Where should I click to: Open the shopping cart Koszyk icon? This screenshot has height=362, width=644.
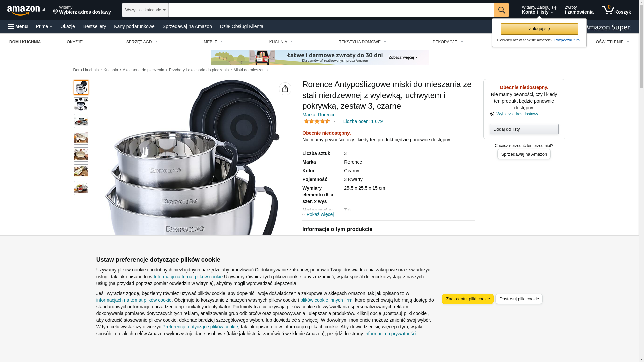[x=616, y=10]
